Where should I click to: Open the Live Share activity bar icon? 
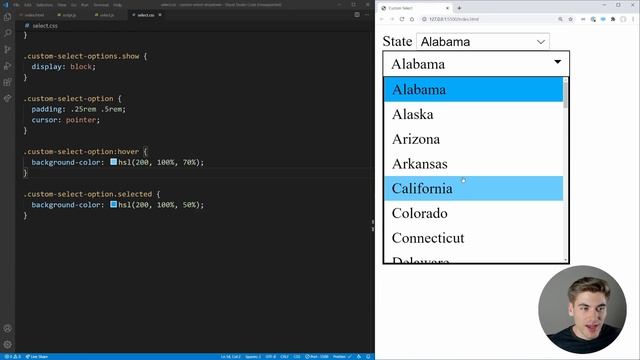tap(7, 98)
